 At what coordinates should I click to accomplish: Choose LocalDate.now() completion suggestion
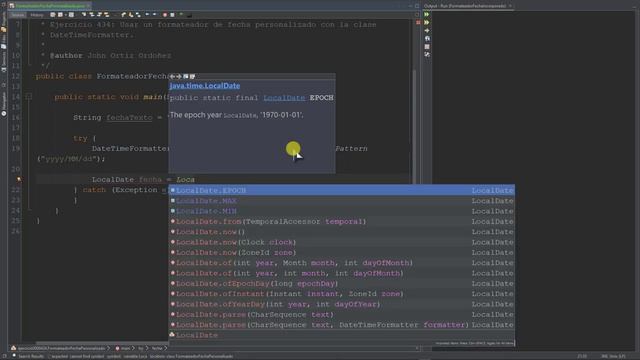coord(342,232)
